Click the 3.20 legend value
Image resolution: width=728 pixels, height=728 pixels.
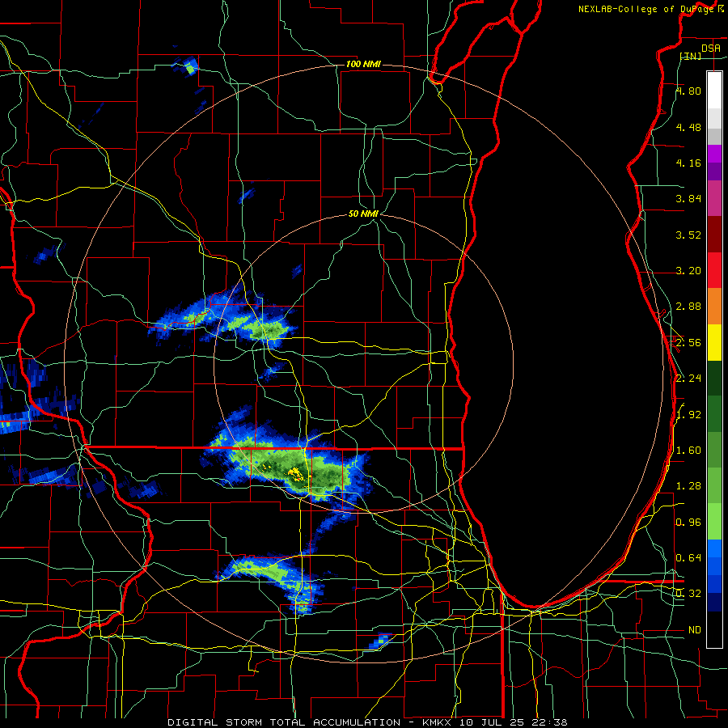coord(688,271)
